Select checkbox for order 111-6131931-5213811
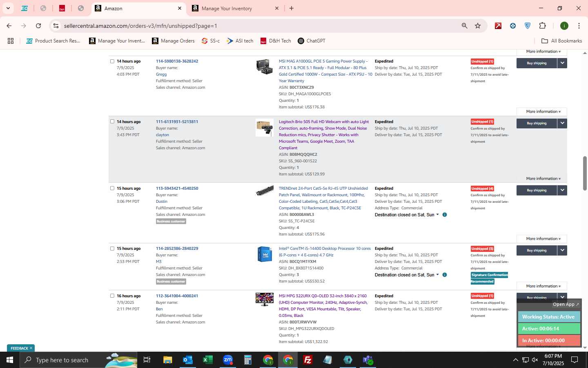The height and width of the screenshot is (368, 588). [112, 121]
